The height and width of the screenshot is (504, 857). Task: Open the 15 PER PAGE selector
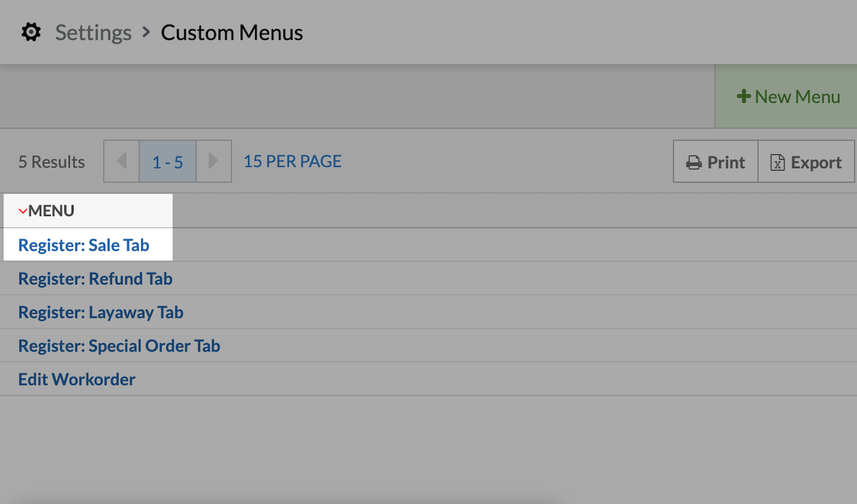292,161
